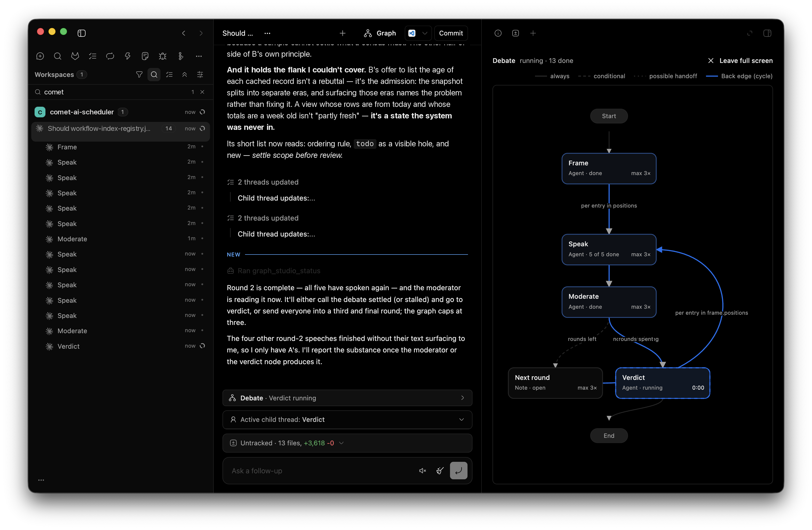Navigate back with the left chevron

[183, 33]
